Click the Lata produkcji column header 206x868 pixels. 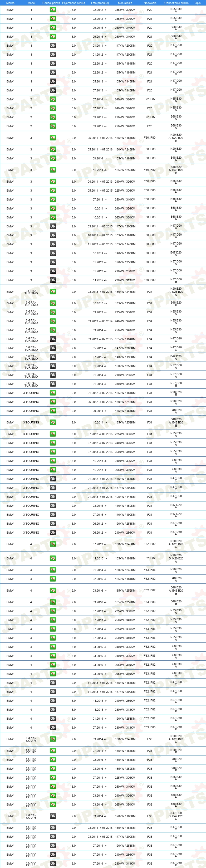[x=100, y=3]
